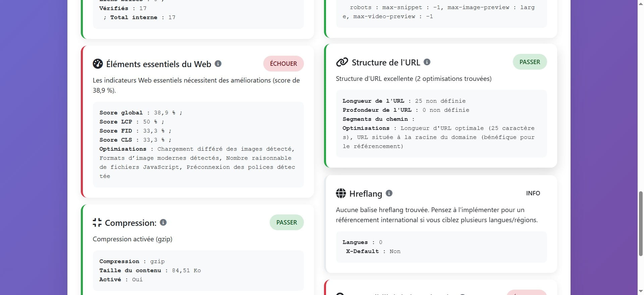Select the Structure de l'URL heading

tap(386, 62)
